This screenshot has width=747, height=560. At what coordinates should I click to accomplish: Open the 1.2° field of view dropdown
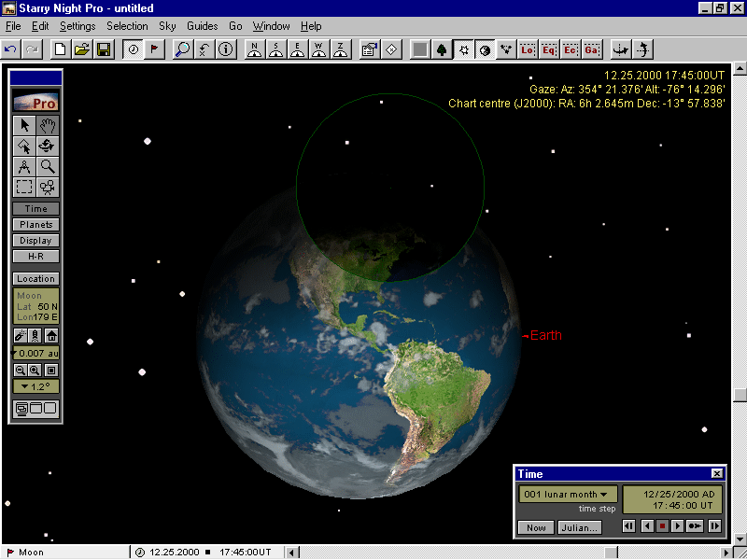pos(36,386)
